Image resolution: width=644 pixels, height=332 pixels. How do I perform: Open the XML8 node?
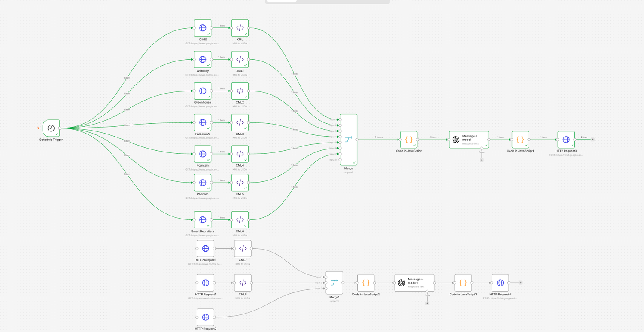coord(243,283)
